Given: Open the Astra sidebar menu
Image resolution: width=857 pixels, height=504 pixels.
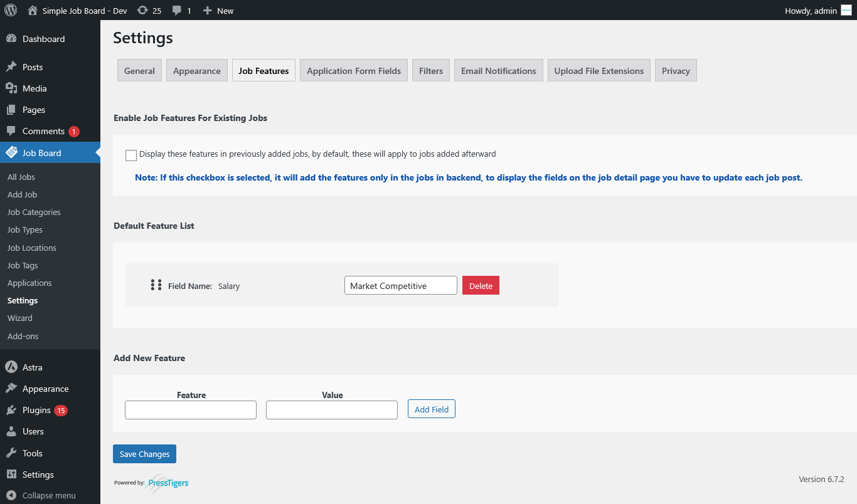Looking at the screenshot, I should pyautogui.click(x=32, y=367).
